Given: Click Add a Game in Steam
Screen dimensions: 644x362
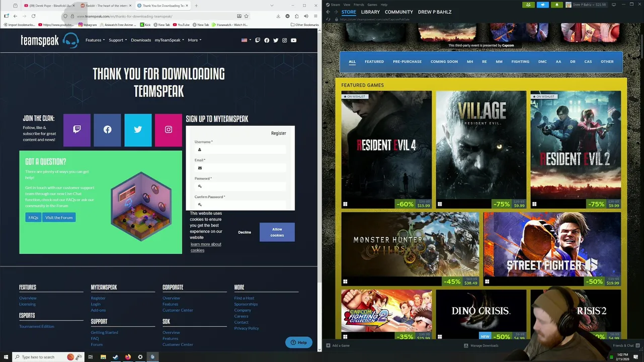Looking at the screenshot, I should click(338, 345).
